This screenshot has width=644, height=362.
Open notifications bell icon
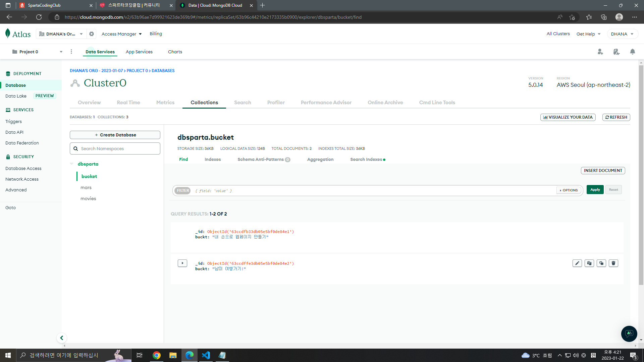(x=633, y=52)
